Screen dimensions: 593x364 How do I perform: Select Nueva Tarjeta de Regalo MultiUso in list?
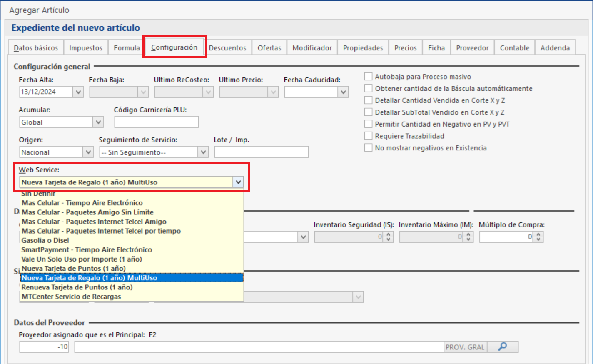point(132,278)
